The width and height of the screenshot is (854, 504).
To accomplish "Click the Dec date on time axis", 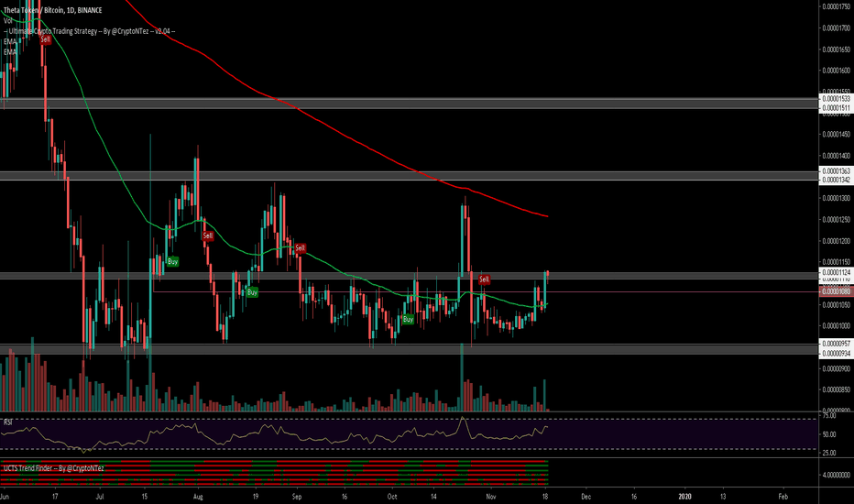I will click(586, 497).
